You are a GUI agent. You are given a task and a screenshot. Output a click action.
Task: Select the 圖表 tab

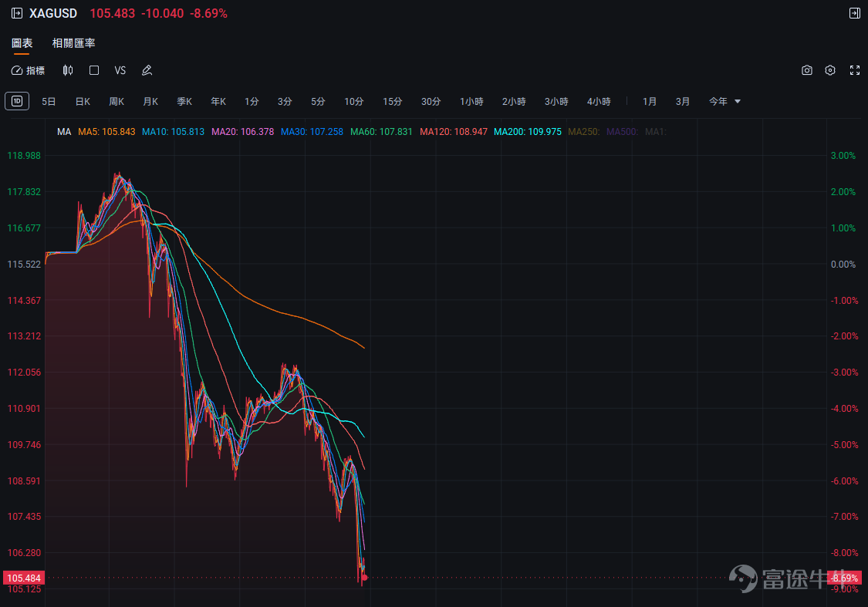(x=22, y=43)
